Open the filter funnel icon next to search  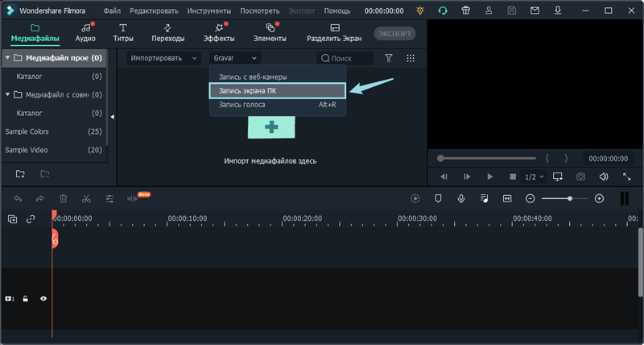tap(389, 58)
